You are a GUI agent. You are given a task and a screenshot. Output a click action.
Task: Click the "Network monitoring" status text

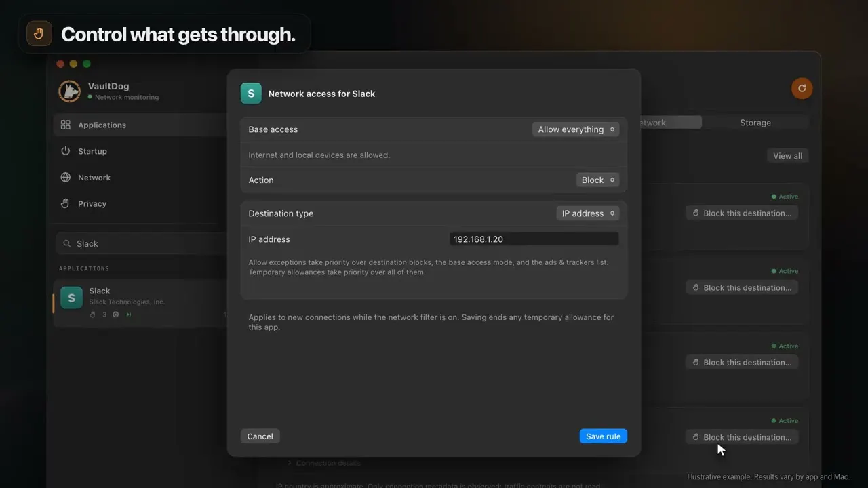tap(127, 98)
